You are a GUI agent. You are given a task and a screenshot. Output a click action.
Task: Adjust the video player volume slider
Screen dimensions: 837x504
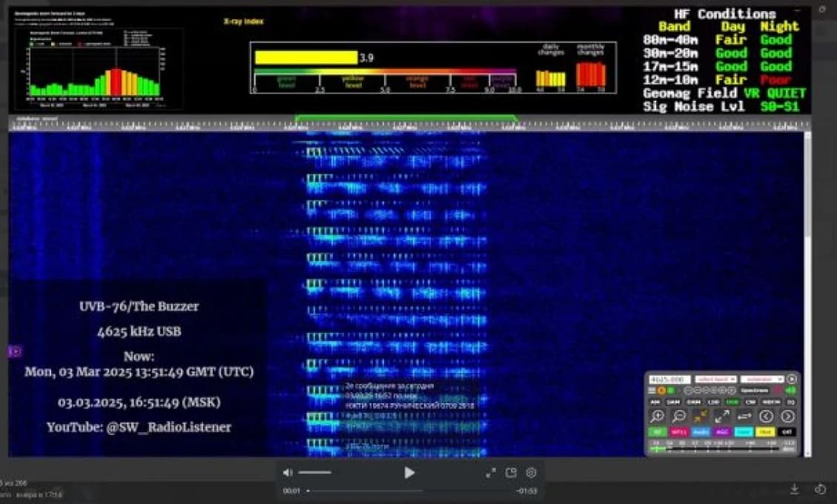coord(315,473)
